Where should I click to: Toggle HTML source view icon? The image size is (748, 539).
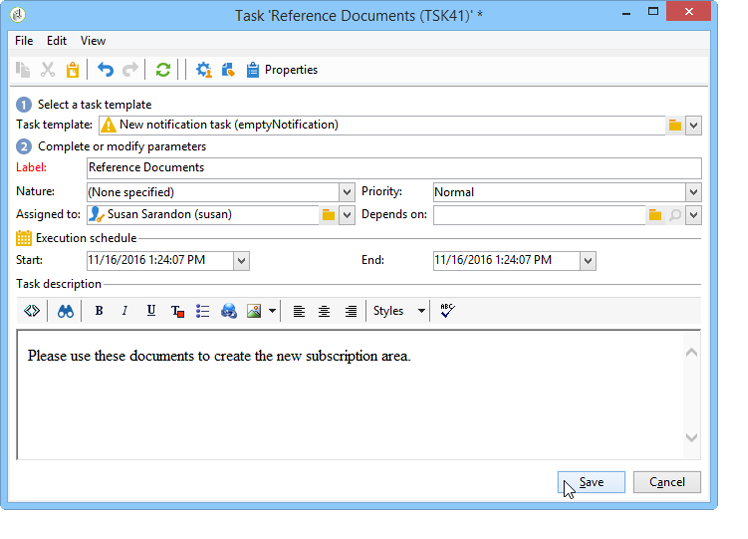(x=32, y=311)
